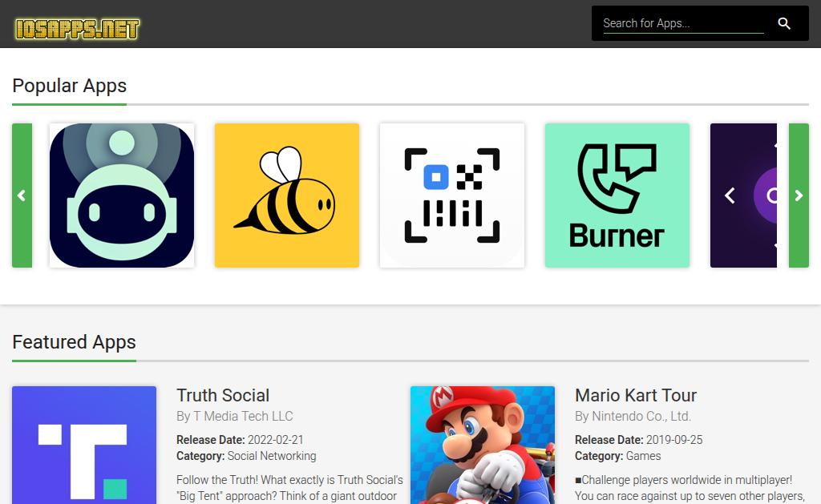The image size is (821, 504).
Task: Open the yellow bee app icon
Action: (287, 196)
